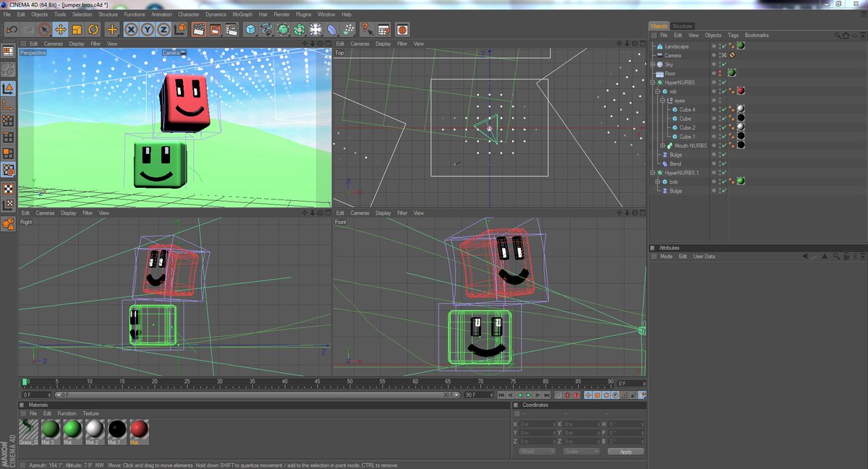
Task: Select the Live Selection tool
Action: (x=44, y=30)
